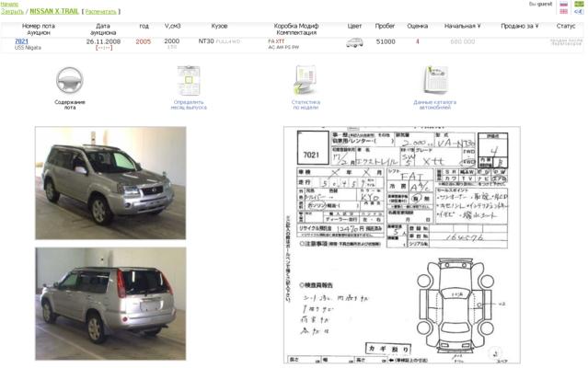
Task: Click the 'Кузов' column header
Action: tap(219, 26)
